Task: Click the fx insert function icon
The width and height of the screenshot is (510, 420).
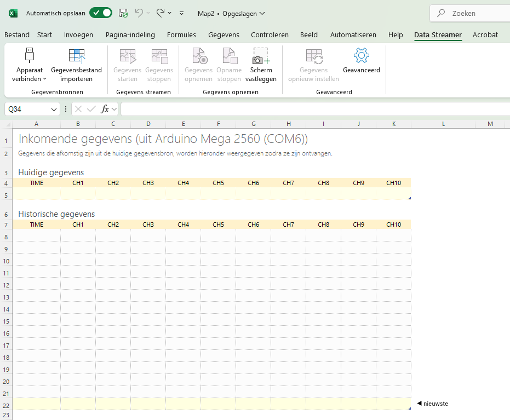Action: (x=105, y=109)
